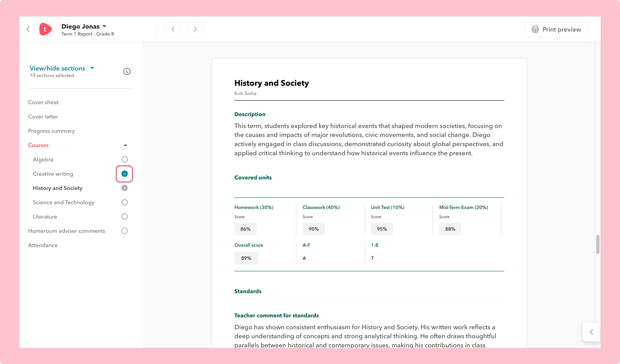Toggle the Literature selection circle
This screenshot has width=620, height=364.
click(x=125, y=216)
